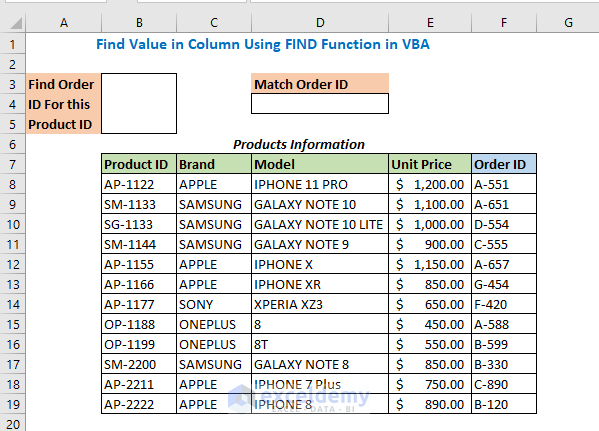Select column B header
Viewport: 599px width, 431px height.
(139, 23)
